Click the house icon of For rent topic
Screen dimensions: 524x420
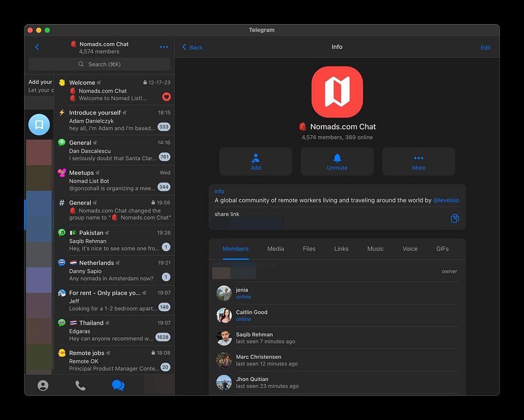(x=62, y=293)
